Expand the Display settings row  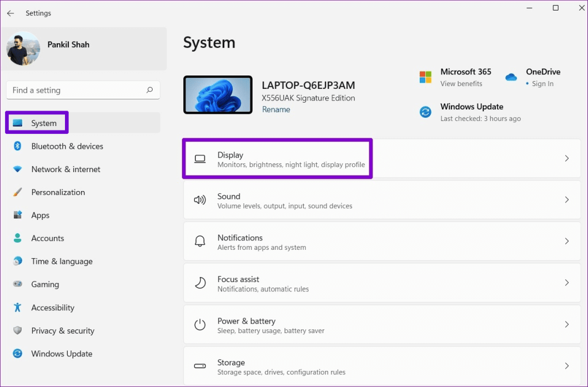pos(567,158)
